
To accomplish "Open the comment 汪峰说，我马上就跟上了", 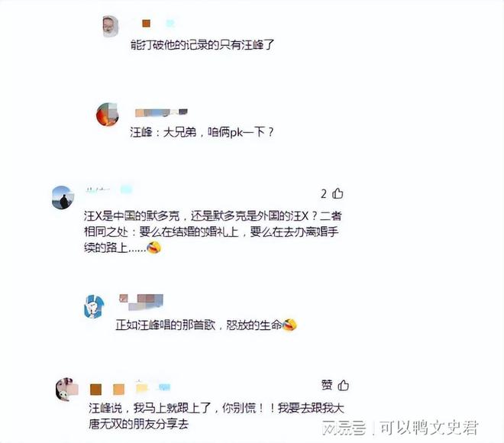I will [x=216, y=416].
